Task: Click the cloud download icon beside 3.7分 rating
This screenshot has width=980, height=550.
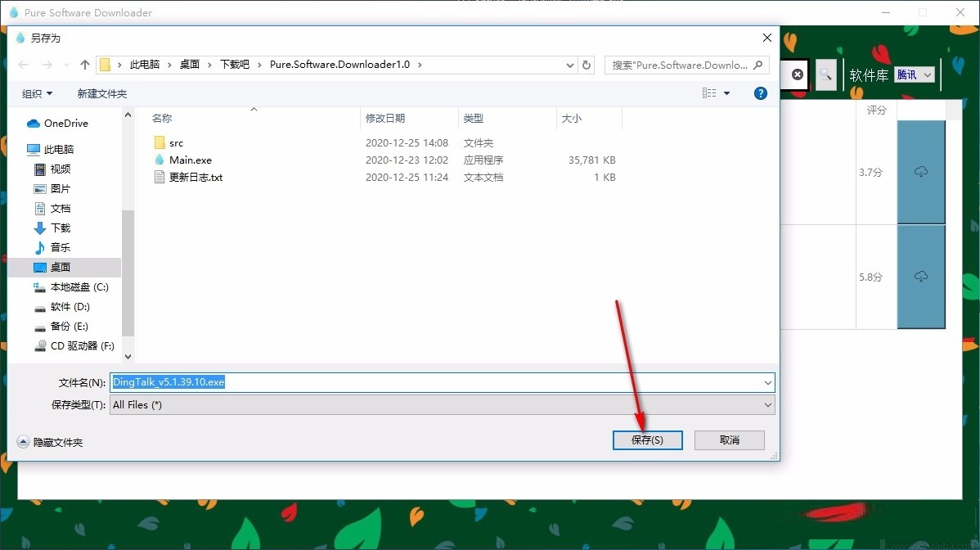Action: [920, 171]
